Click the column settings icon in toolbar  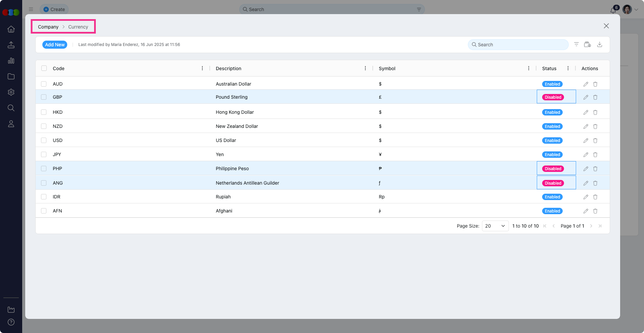[x=587, y=45]
